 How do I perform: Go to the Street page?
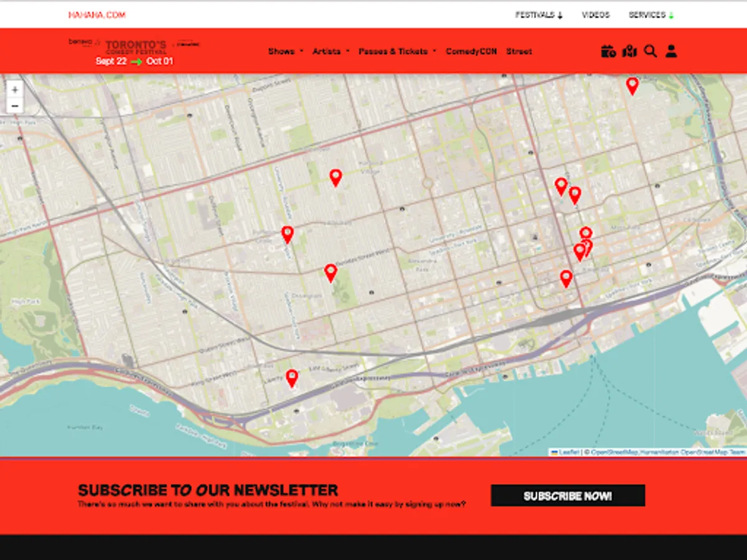coord(519,52)
